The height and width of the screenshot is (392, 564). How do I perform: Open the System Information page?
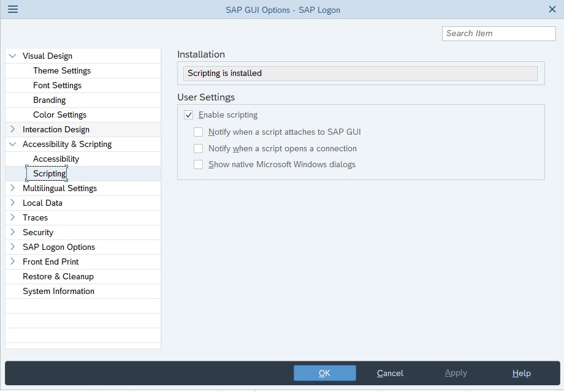58,291
